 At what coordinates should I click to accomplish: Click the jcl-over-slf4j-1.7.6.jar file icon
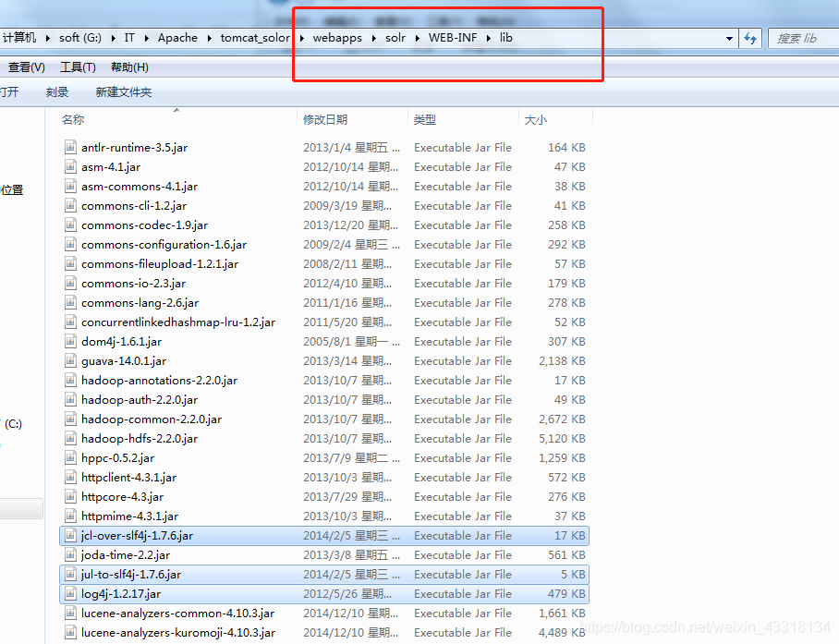point(70,535)
